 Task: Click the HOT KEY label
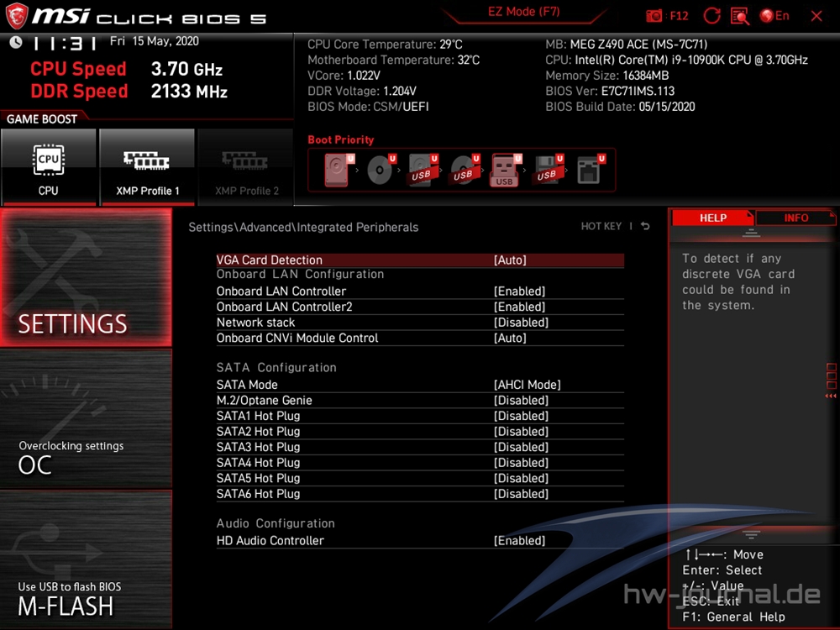(x=601, y=226)
